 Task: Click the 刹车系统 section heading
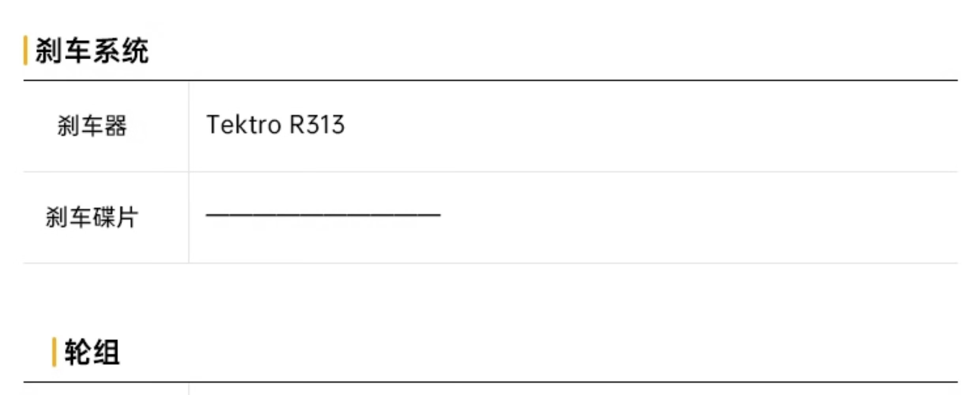92,51
